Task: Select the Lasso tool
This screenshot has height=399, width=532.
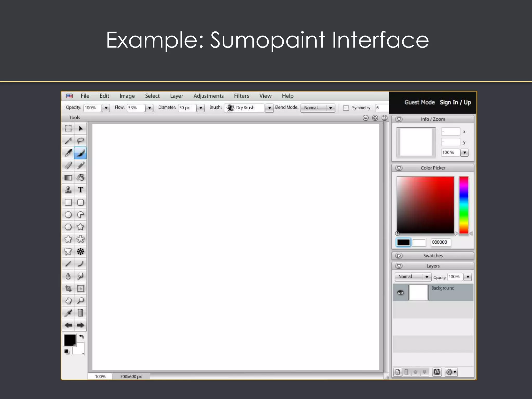Action: pos(80,141)
